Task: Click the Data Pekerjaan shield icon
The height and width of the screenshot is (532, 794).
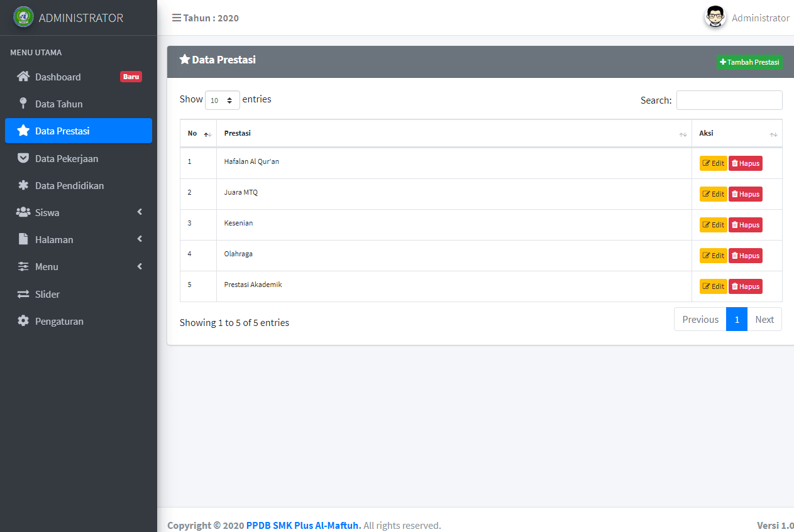Action: (21, 158)
